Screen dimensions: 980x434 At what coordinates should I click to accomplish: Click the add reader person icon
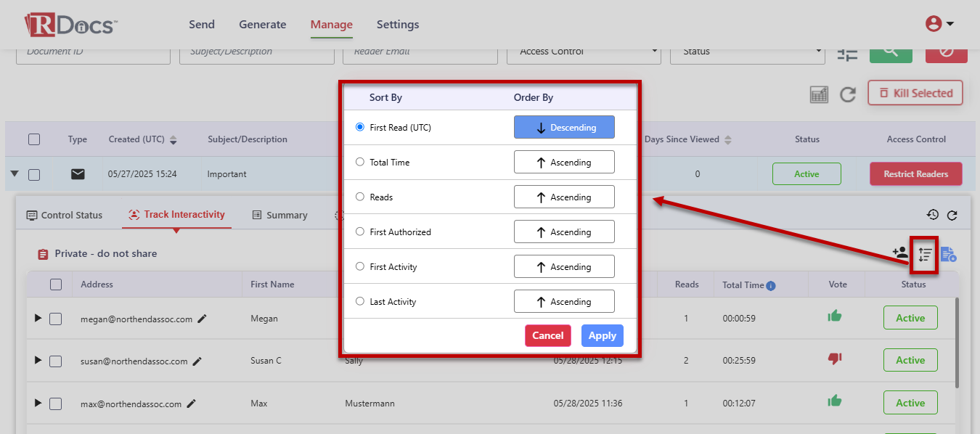pos(900,253)
